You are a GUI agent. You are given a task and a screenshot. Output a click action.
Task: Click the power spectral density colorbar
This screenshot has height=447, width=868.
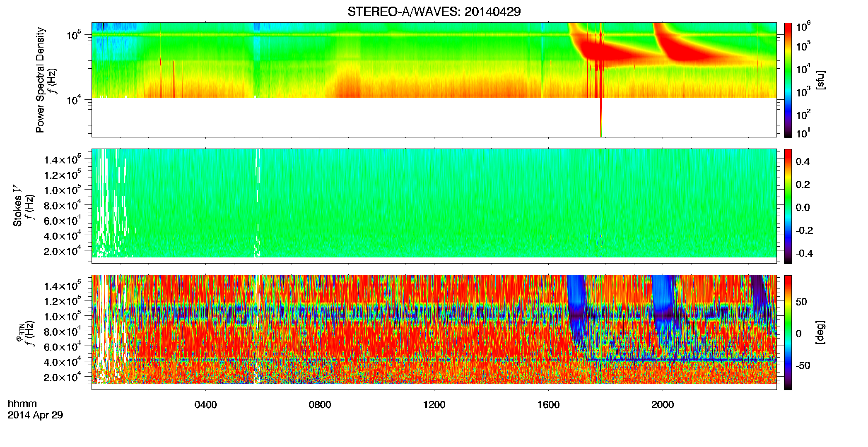click(788, 80)
